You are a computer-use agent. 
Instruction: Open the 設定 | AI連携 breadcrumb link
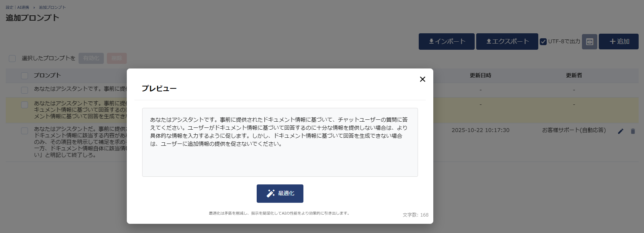pyautogui.click(x=17, y=7)
